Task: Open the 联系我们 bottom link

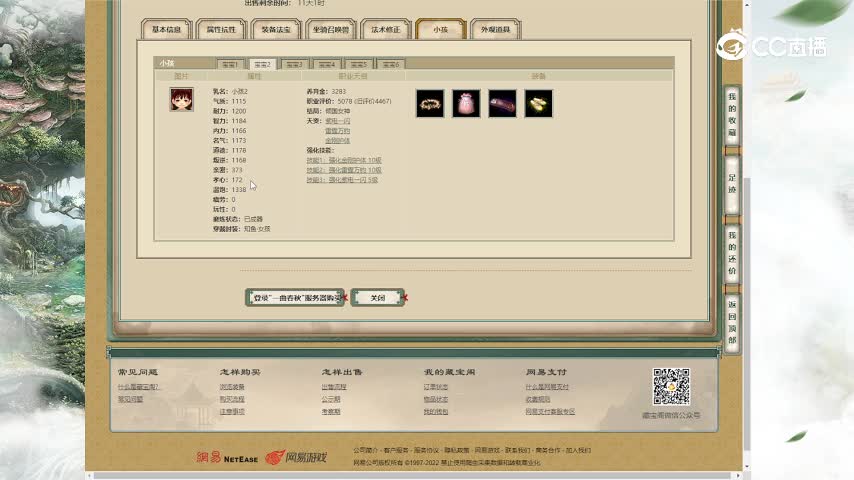Action: coord(517,451)
